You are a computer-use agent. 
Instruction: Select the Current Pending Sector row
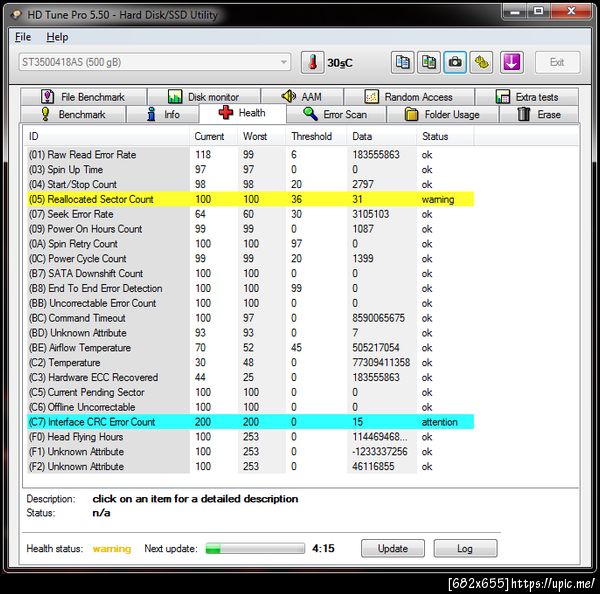point(250,392)
